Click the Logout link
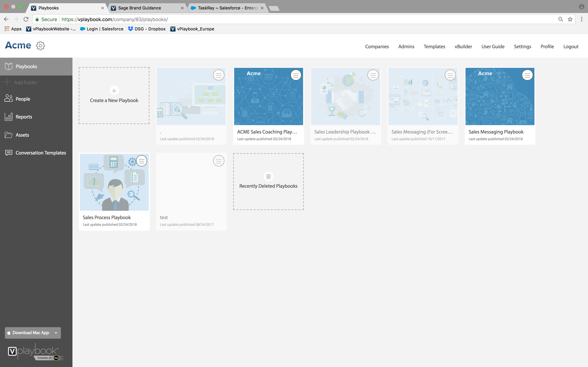The height and width of the screenshot is (367, 588). pos(571,47)
